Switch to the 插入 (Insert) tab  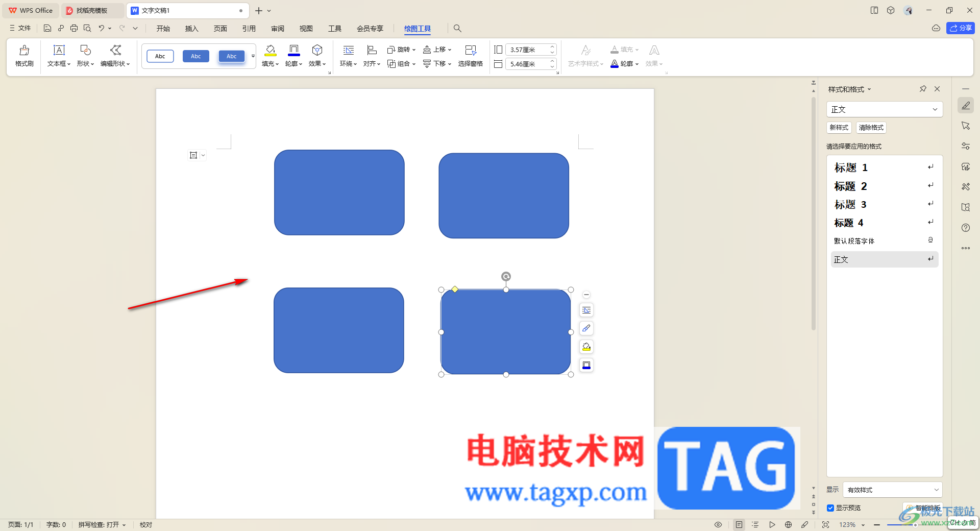coord(191,29)
